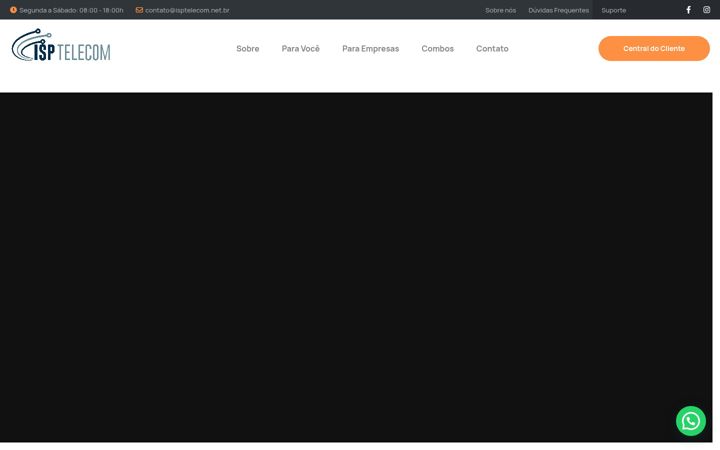Visit the Sobre nós link
720x450 pixels.
coord(501,10)
